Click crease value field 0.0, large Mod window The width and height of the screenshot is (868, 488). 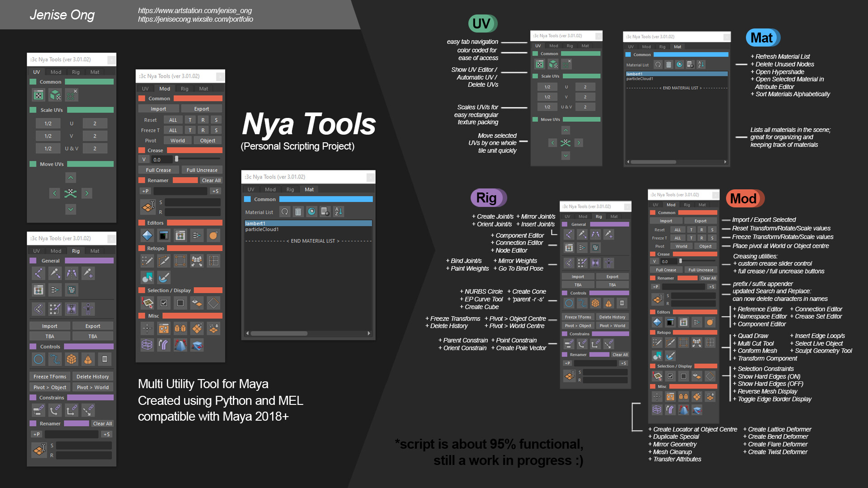click(x=162, y=160)
